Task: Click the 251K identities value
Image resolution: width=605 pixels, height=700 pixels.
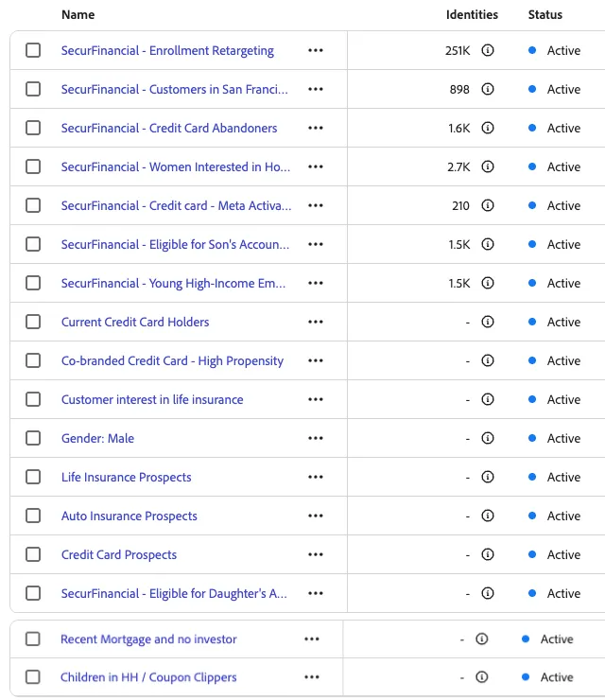Action: [x=458, y=50]
